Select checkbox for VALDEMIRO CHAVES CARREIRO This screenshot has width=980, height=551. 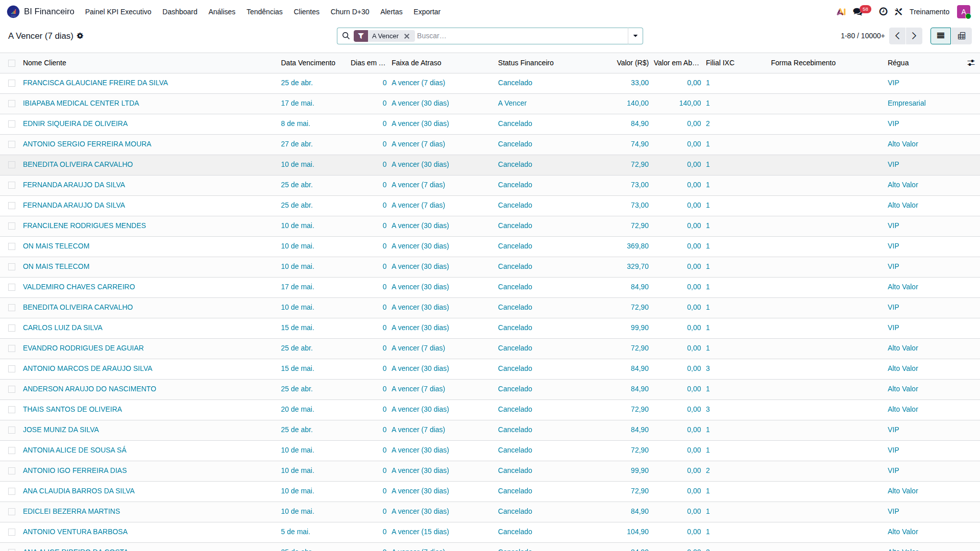coord(12,287)
